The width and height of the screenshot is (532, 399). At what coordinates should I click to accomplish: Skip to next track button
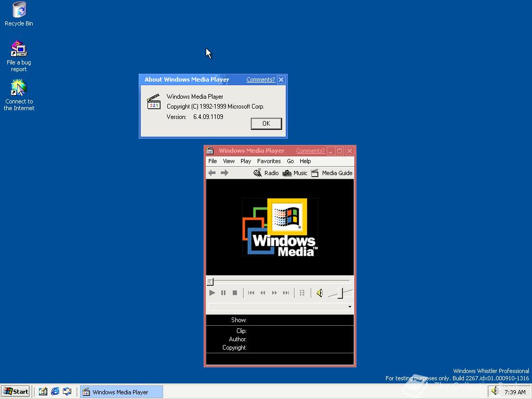[x=286, y=293]
